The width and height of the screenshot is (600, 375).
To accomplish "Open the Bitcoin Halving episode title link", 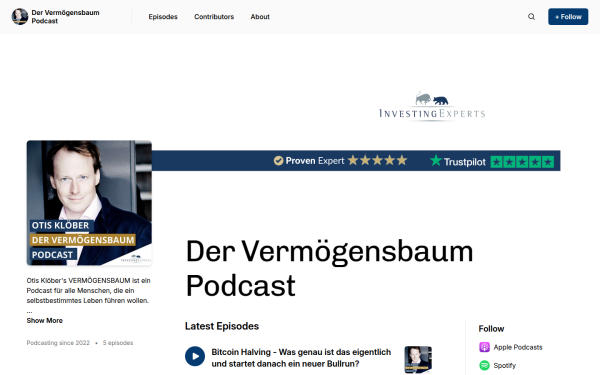I will coord(301,358).
